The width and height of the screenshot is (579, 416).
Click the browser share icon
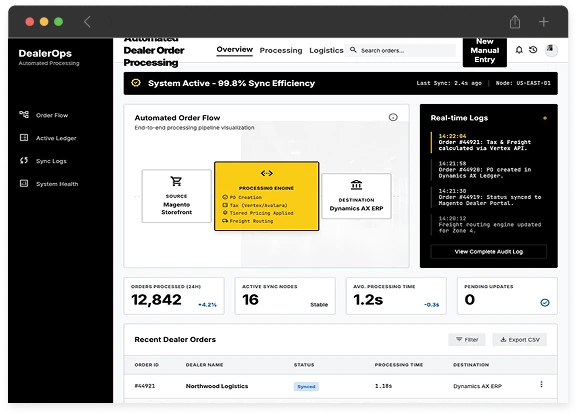tap(515, 21)
